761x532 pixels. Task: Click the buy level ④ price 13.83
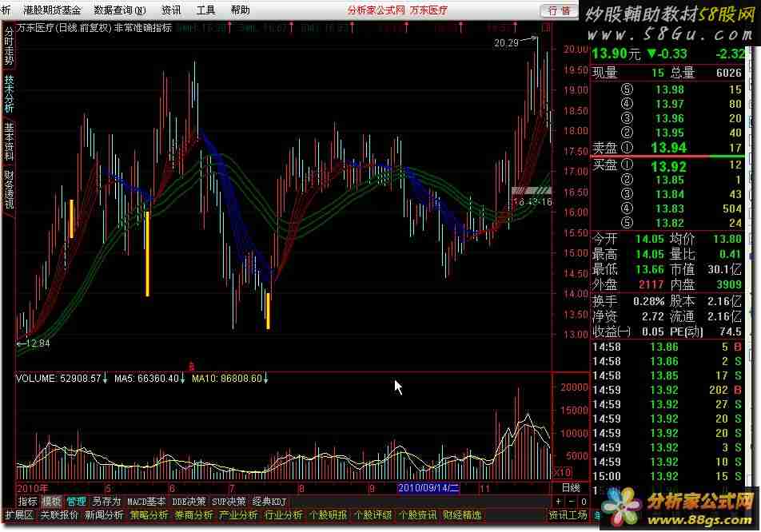pyautogui.click(x=669, y=208)
